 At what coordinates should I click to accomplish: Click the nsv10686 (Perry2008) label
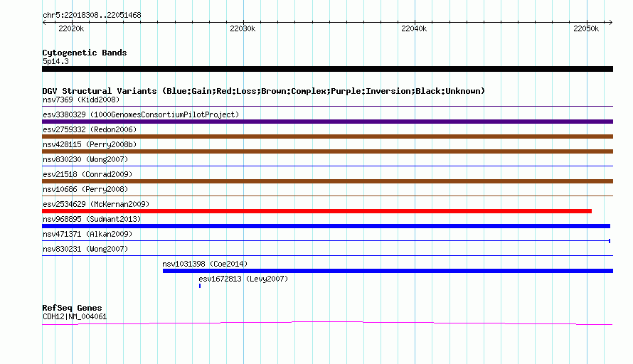point(85,189)
